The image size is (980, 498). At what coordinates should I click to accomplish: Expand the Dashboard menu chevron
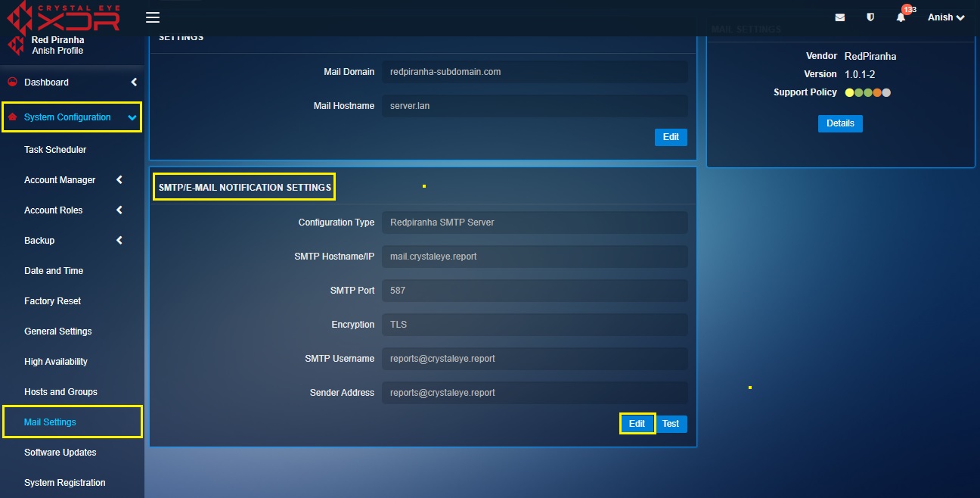(134, 82)
